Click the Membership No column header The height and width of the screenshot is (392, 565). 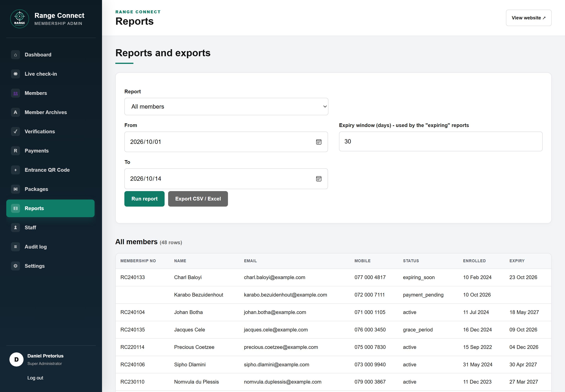pyautogui.click(x=138, y=261)
